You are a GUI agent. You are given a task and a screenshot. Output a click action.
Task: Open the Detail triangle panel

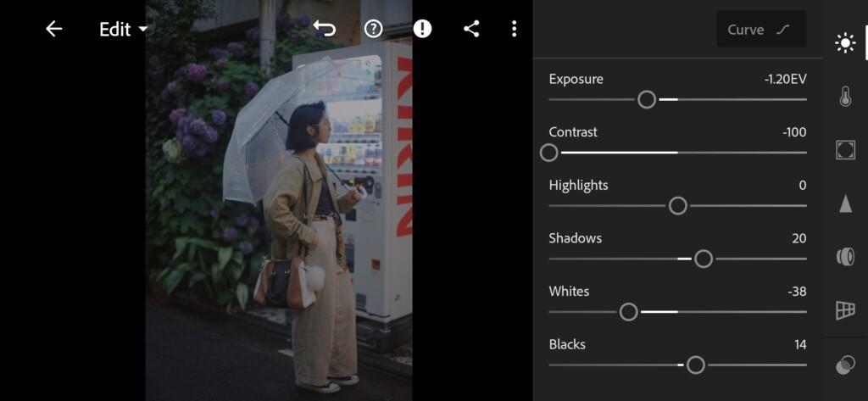point(845,203)
